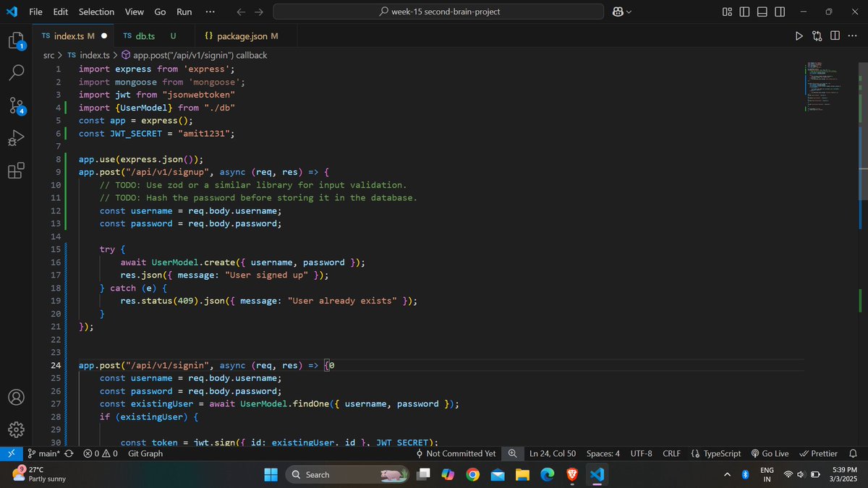The width and height of the screenshot is (868, 488).
Task: Open the Explorer view in activity bar
Action: point(16,40)
